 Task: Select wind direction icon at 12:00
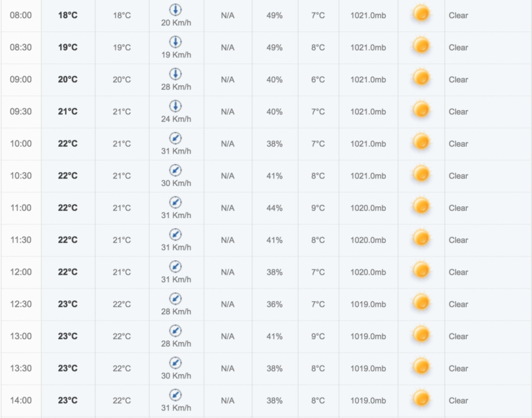tap(175, 266)
